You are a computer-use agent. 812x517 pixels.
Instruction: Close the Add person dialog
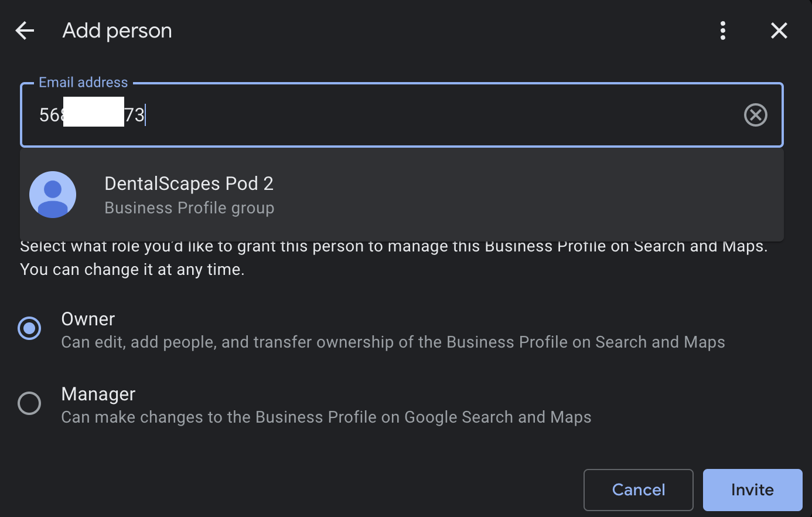pyautogui.click(x=779, y=30)
